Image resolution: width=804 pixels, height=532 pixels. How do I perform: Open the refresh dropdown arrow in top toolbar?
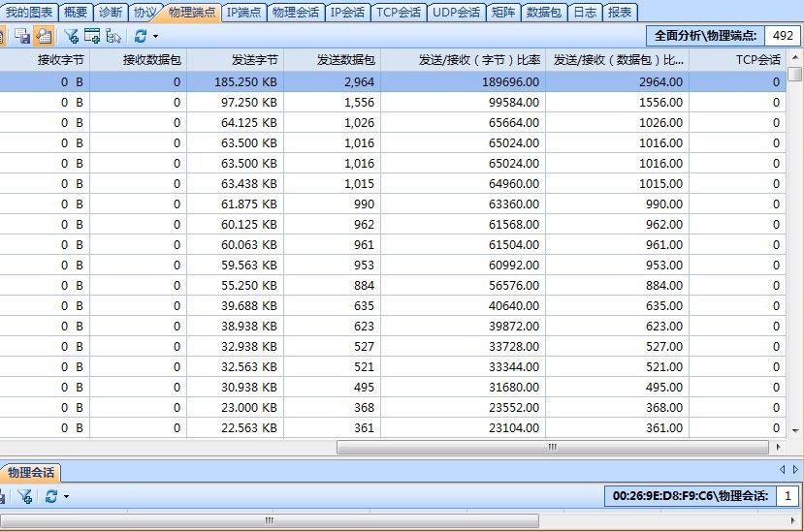(x=155, y=37)
